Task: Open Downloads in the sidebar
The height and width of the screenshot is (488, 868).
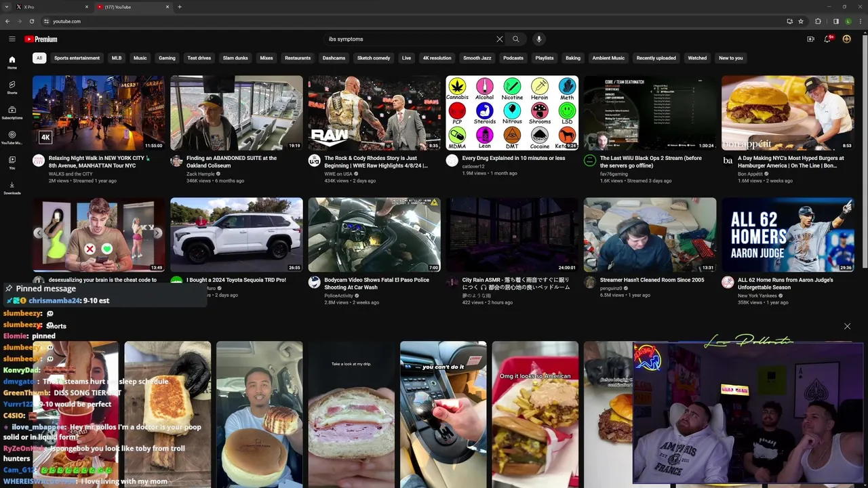Action: [x=12, y=188]
